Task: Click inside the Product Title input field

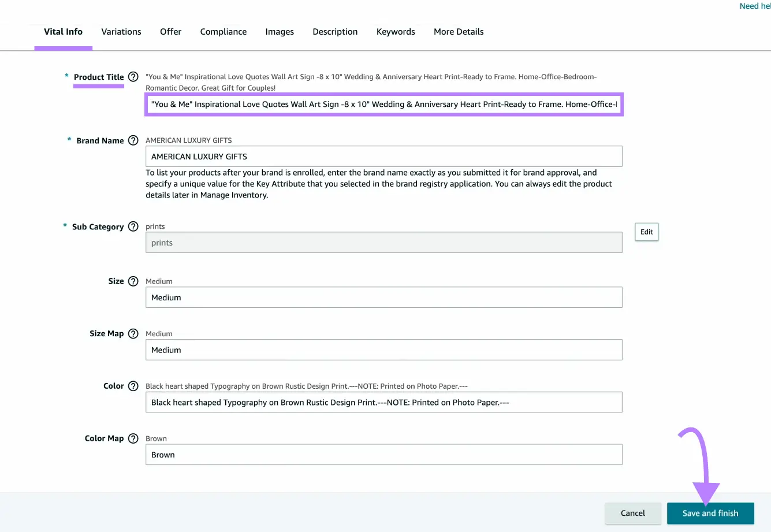Action: pos(384,104)
